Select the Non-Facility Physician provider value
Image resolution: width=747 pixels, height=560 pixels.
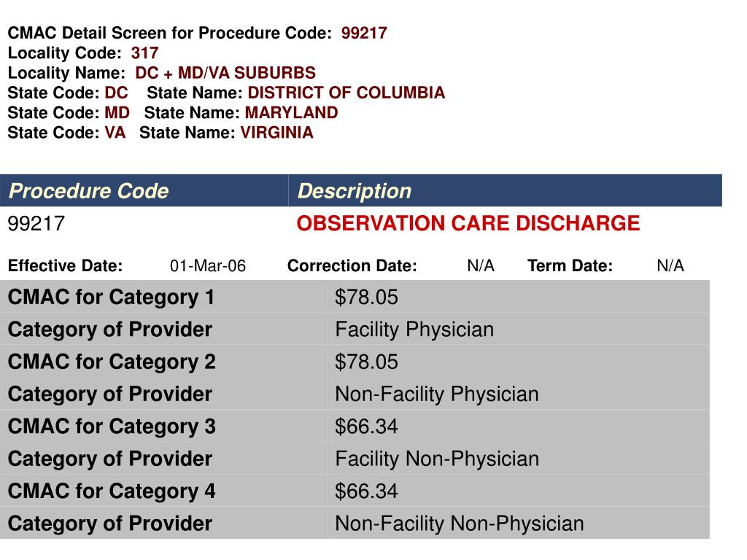437,394
